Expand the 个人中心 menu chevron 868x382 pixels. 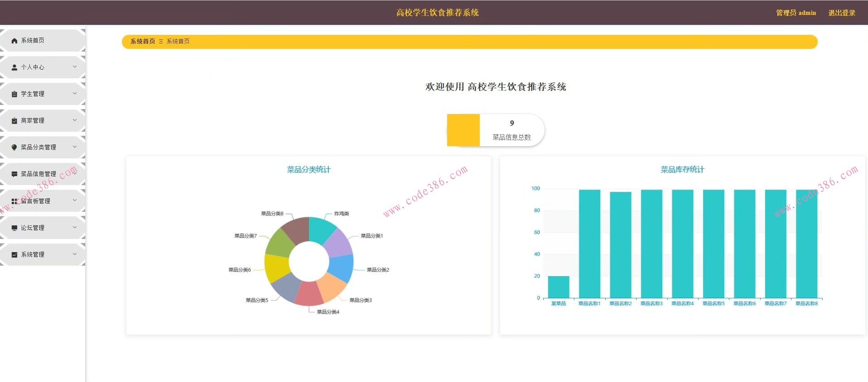(x=75, y=67)
